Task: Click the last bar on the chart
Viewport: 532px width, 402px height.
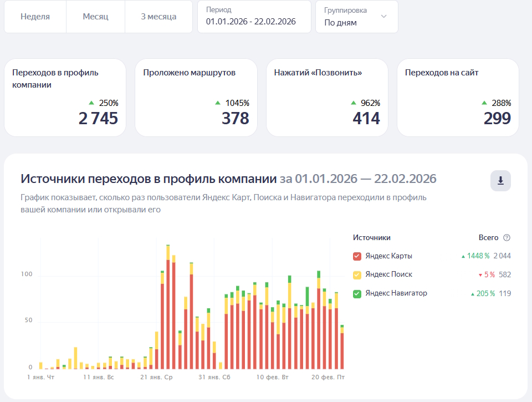Action: pyautogui.click(x=342, y=347)
